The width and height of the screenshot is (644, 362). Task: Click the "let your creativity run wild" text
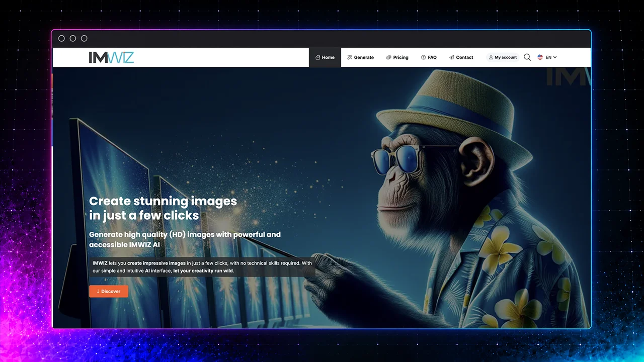click(204, 270)
